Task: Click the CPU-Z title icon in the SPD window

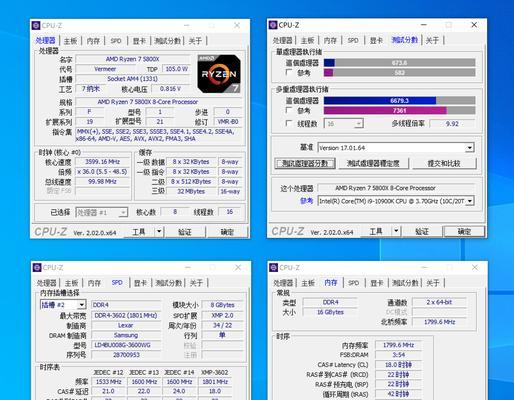Action: tap(37, 267)
